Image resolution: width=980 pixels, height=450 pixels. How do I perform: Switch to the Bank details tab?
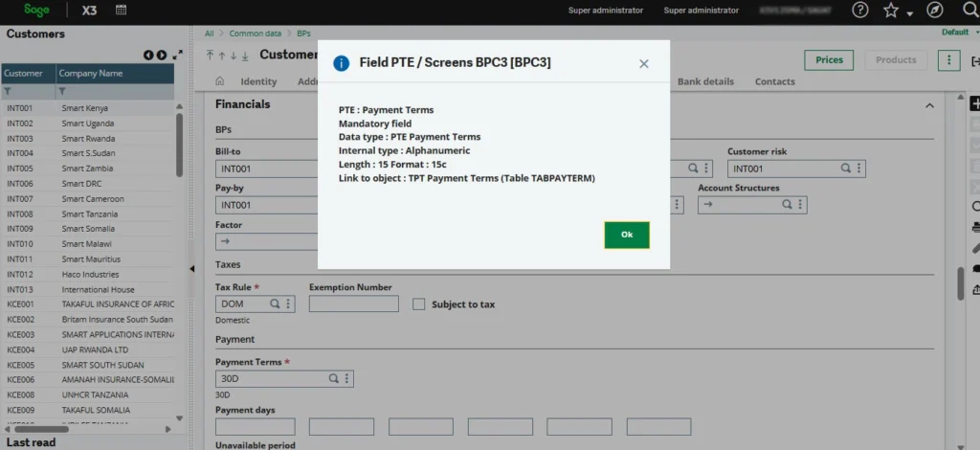pyautogui.click(x=705, y=81)
